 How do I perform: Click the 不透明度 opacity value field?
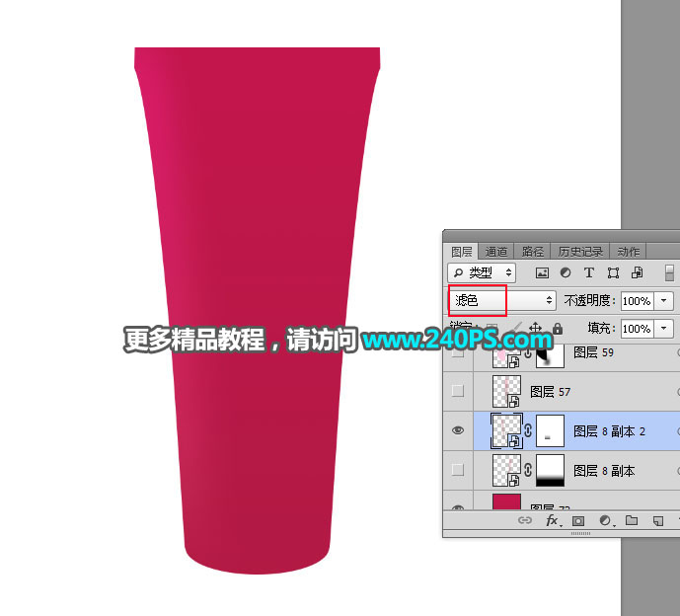(x=637, y=301)
